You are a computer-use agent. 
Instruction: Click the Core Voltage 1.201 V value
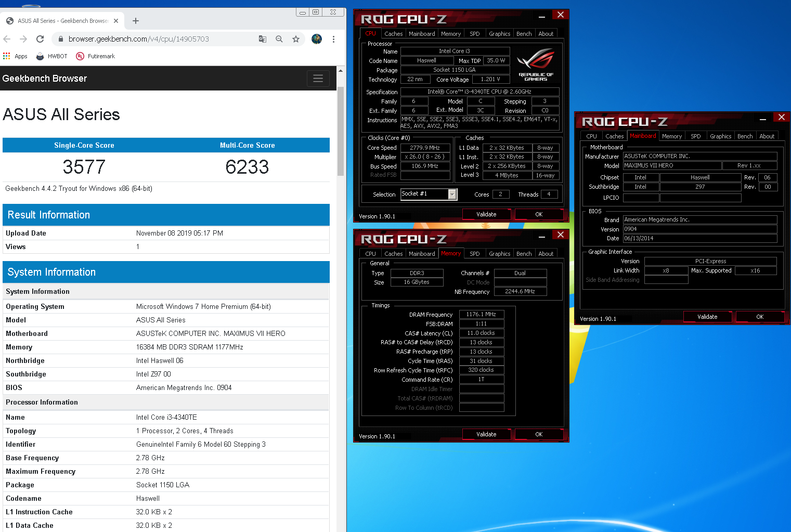point(490,79)
